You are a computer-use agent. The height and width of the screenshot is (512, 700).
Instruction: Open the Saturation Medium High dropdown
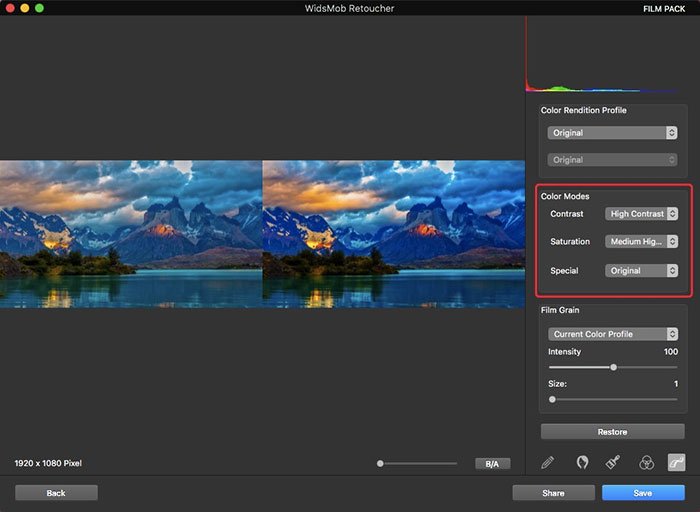pyautogui.click(x=642, y=241)
